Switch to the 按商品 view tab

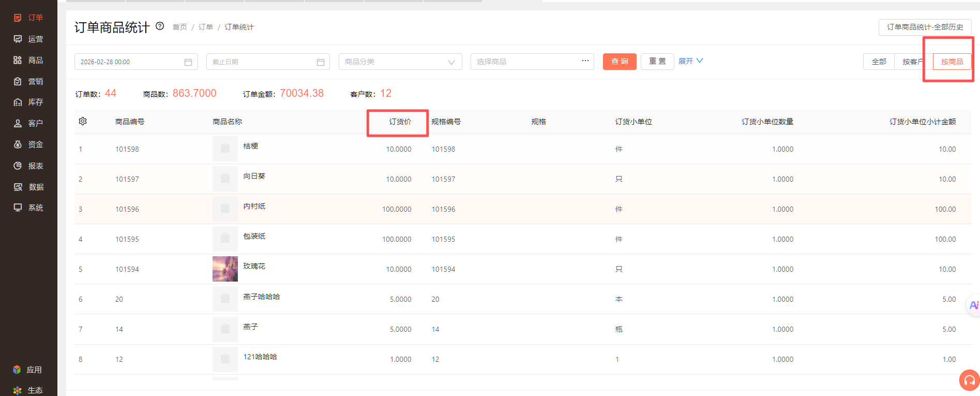pyautogui.click(x=952, y=62)
